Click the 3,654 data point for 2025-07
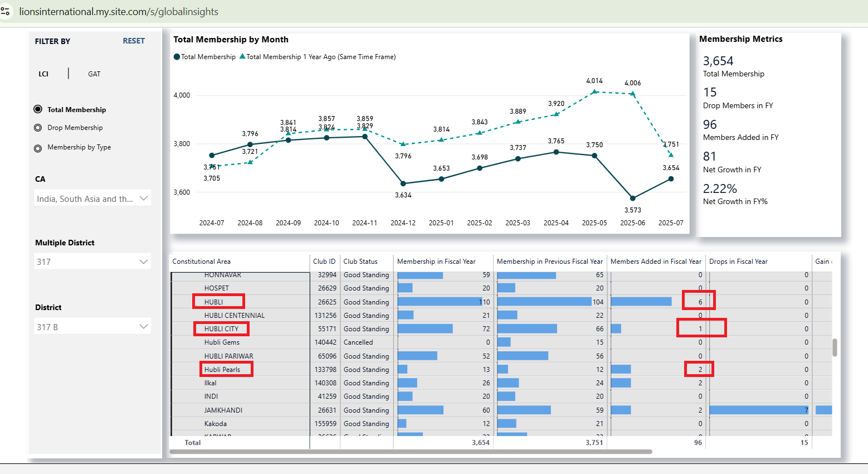The height and width of the screenshot is (474, 868). click(671, 179)
